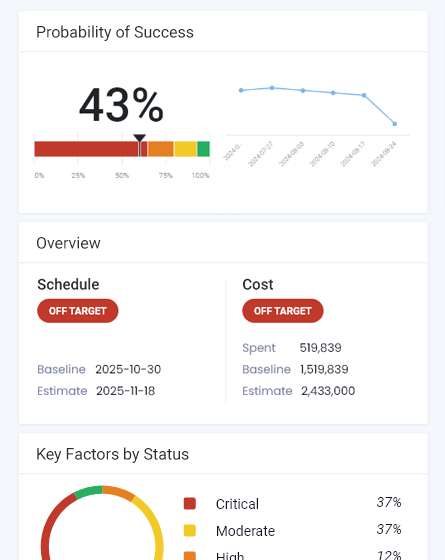Click the Moderate yellow legend swatch
This screenshot has height=560, width=445.
[x=190, y=530]
